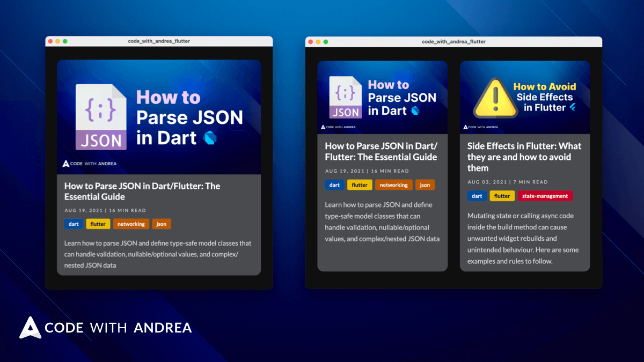Click the Flutter logo in Side Effects banner
Screen dimensions: 644x362
coord(573,107)
